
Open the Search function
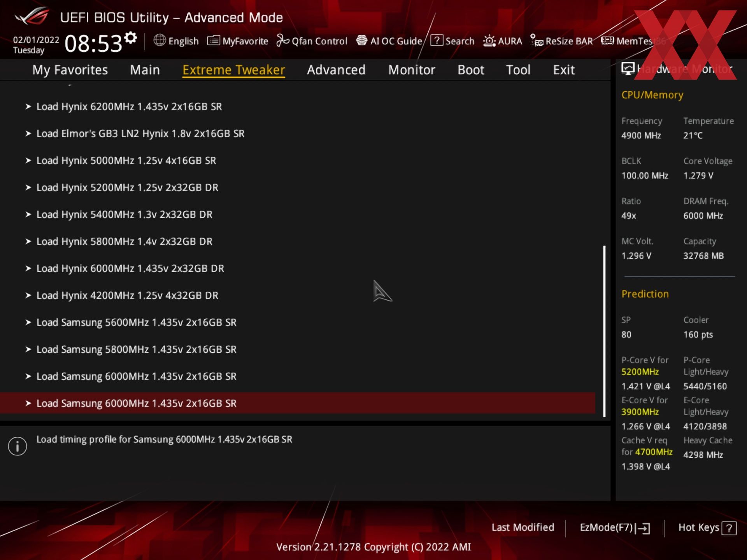pyautogui.click(x=452, y=41)
